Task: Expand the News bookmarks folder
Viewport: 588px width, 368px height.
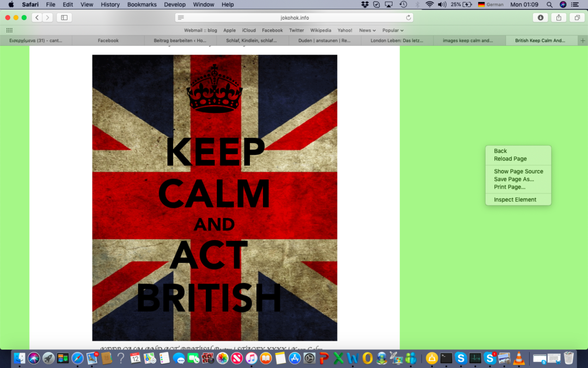Action: 367,31
